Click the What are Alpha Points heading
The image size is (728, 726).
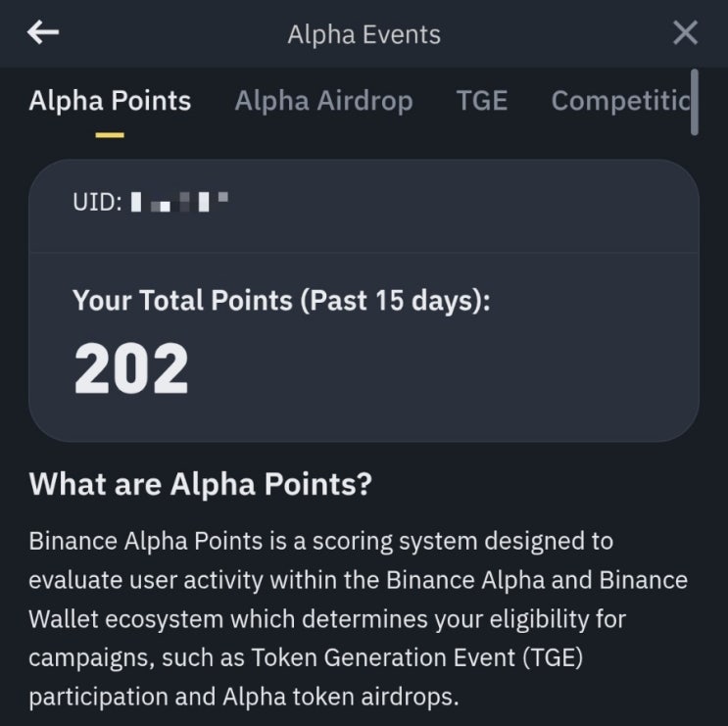[201, 484]
